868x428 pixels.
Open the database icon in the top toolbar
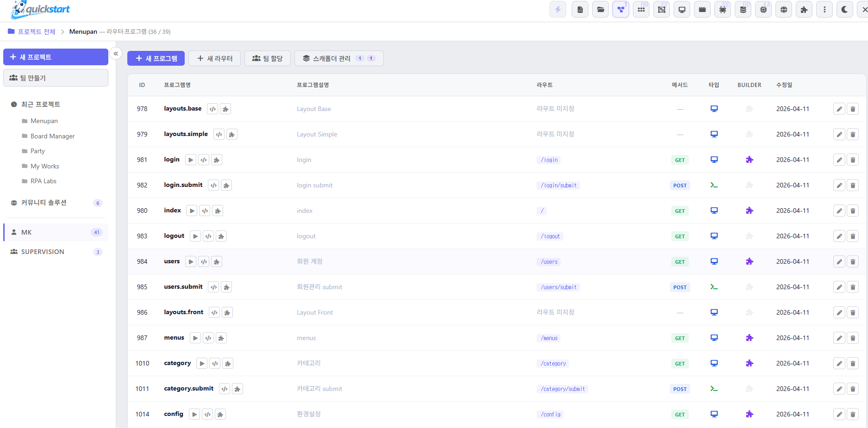coord(743,9)
